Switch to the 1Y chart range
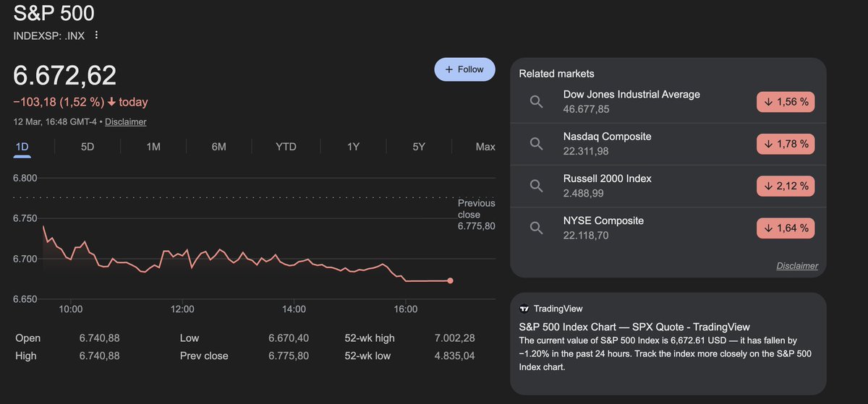The image size is (868, 404). coord(353,147)
